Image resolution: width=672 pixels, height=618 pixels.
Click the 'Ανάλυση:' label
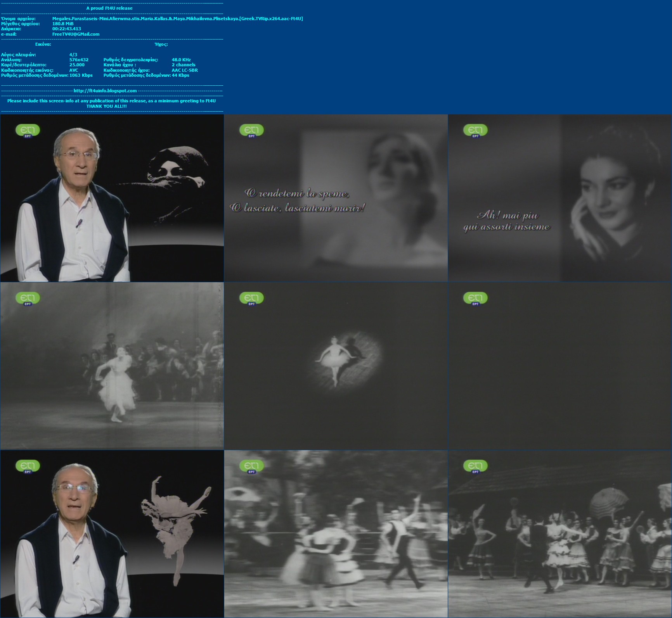click(11, 60)
